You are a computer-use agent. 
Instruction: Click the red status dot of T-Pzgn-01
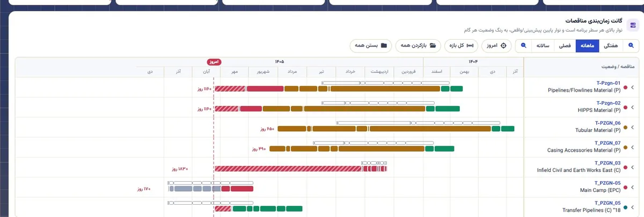point(625,87)
